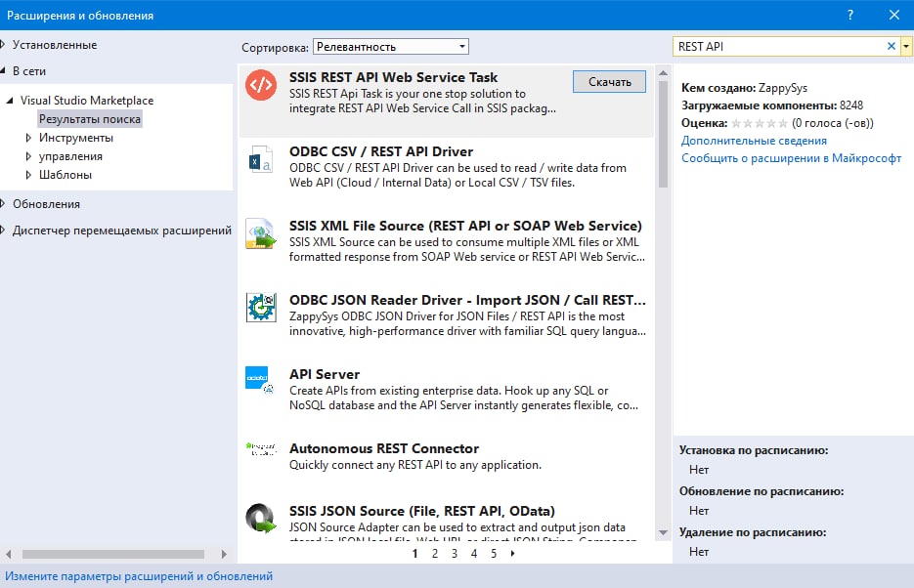914x588 pixels.
Task: Open the sort order combo box
Action: point(391,47)
